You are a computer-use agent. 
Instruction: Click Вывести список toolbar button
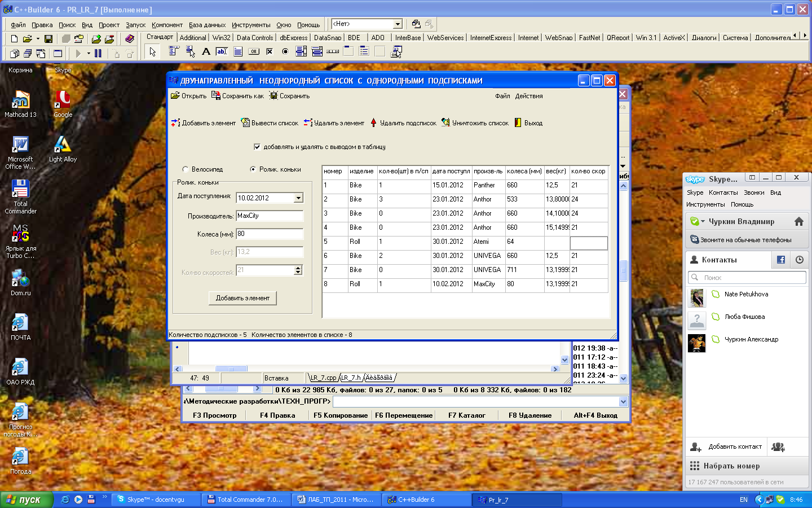270,123
